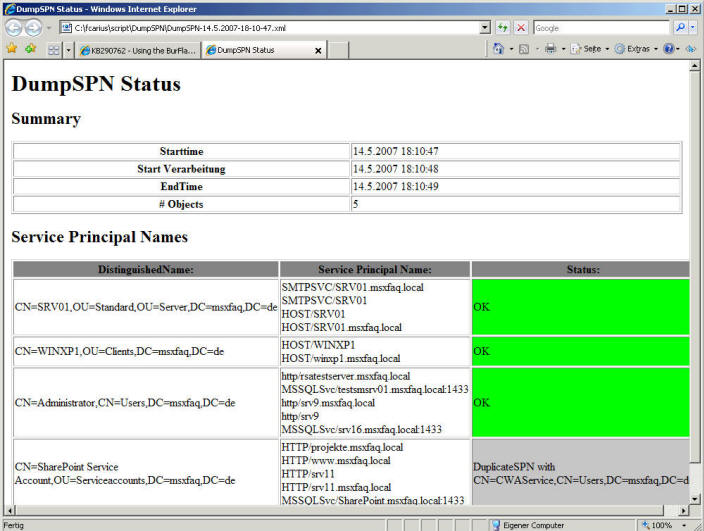
Task: Open a new blank tab
Action: click(x=338, y=50)
